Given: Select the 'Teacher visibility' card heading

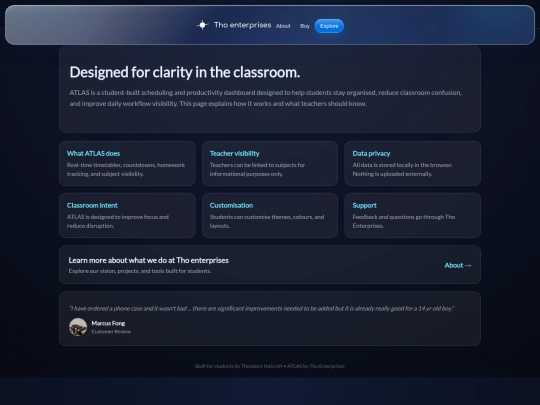Looking at the screenshot, I should point(235,154).
